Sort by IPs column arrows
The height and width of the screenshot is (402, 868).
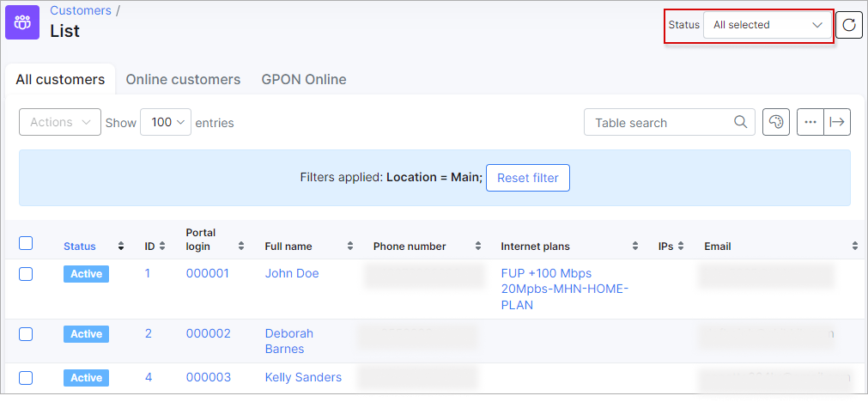(681, 247)
